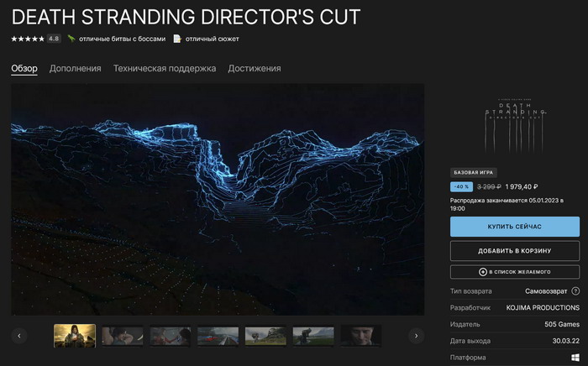Click the Дата выхода label
The image size is (588, 366).
(470, 341)
